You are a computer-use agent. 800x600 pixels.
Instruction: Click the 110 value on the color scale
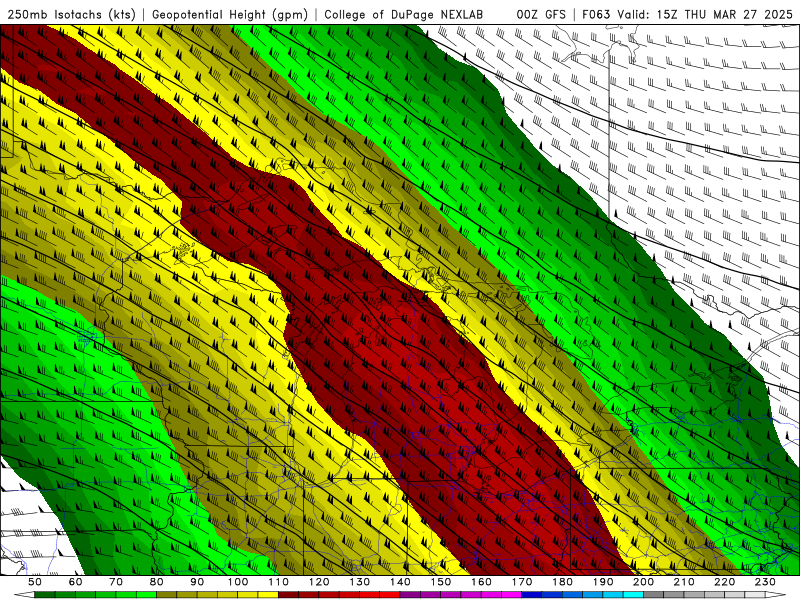(x=278, y=582)
